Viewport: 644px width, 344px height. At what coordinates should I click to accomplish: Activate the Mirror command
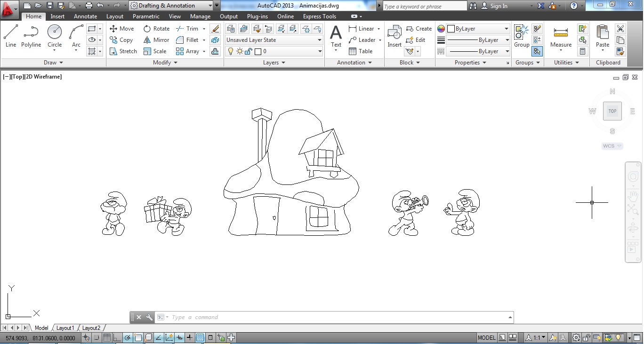156,40
